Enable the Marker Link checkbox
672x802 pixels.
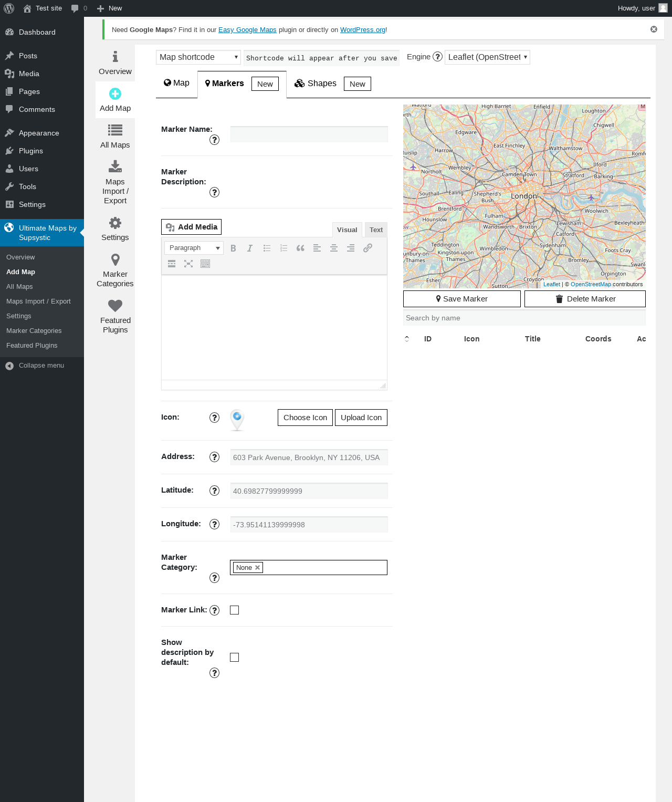point(235,610)
